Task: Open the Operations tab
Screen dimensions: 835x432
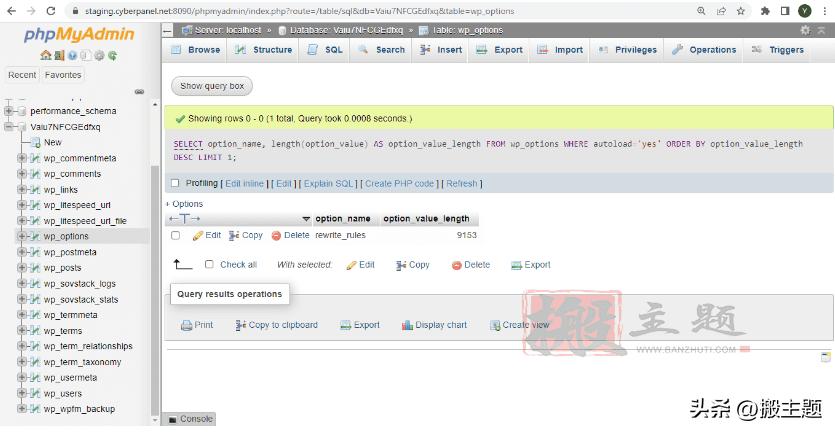Action: 704,50
